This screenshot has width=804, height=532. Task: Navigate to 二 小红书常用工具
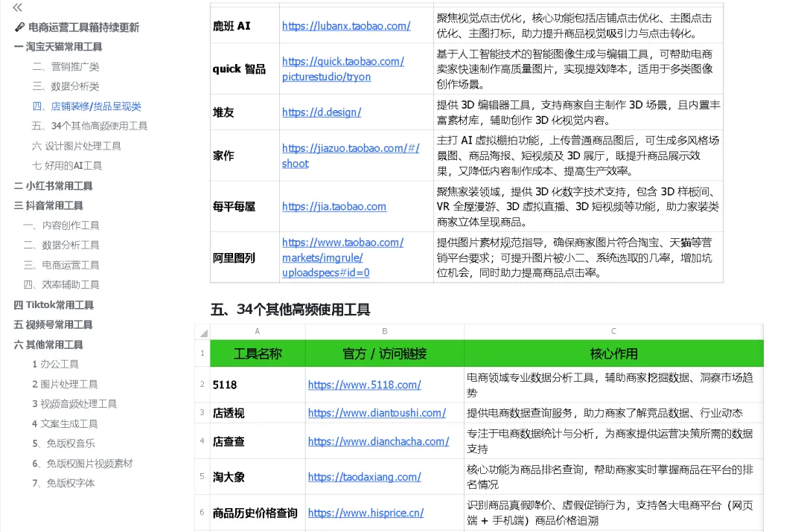click(54, 185)
